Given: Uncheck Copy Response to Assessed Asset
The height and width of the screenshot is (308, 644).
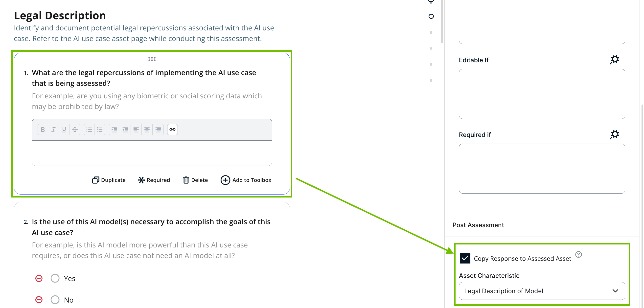Looking at the screenshot, I should (465, 258).
